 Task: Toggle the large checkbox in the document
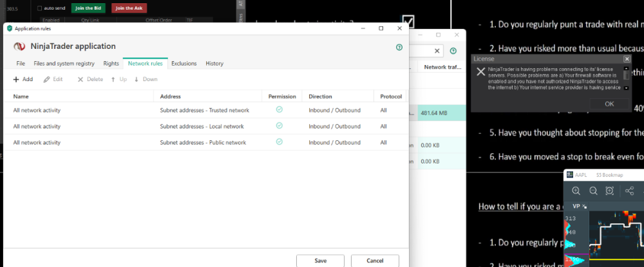click(408, 22)
